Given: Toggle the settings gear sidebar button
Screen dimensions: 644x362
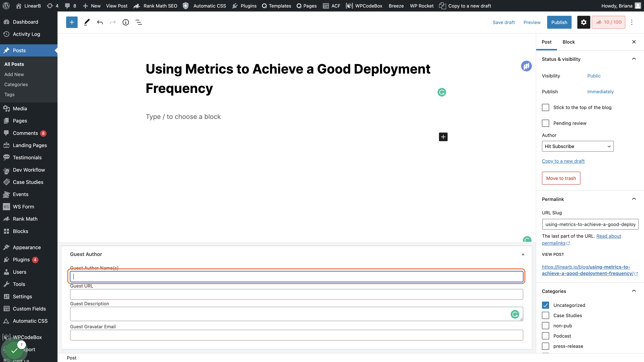Looking at the screenshot, I should tap(583, 22).
